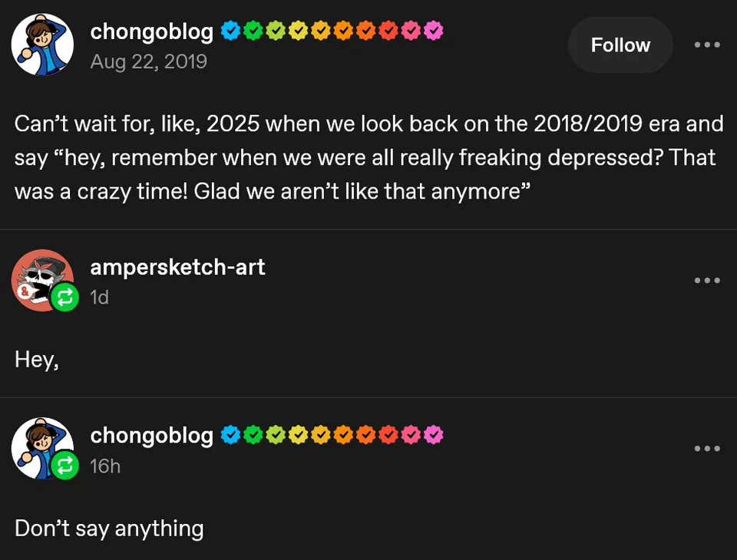
Task: Click the red checkmark badge on top post
Action: [x=388, y=31]
